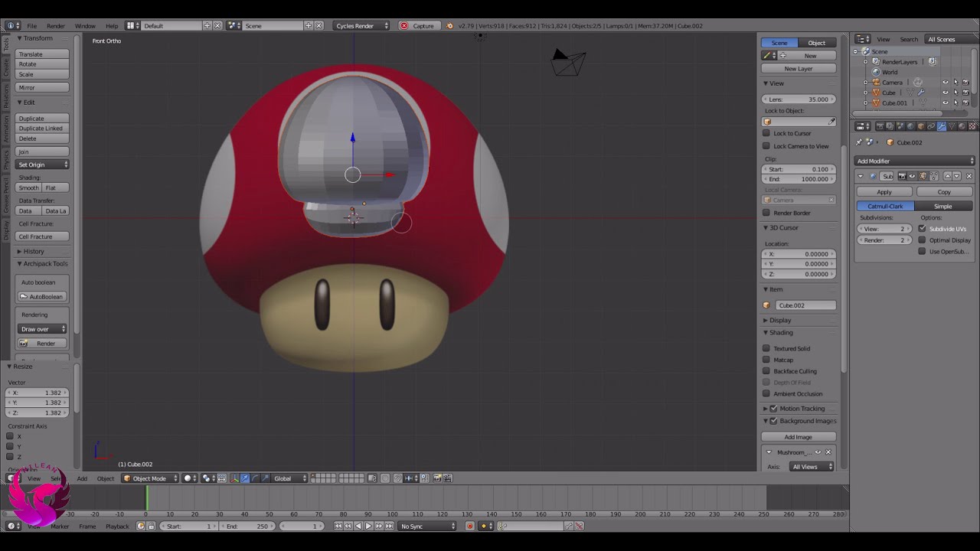Image resolution: width=980 pixels, height=551 pixels.
Task: Open the Cycles Render engine dropdown
Action: coord(361,25)
